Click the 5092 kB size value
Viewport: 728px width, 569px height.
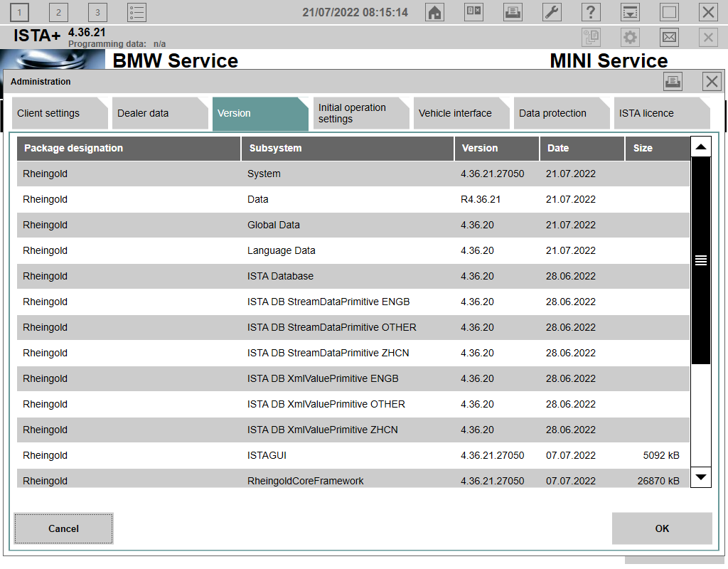(661, 455)
